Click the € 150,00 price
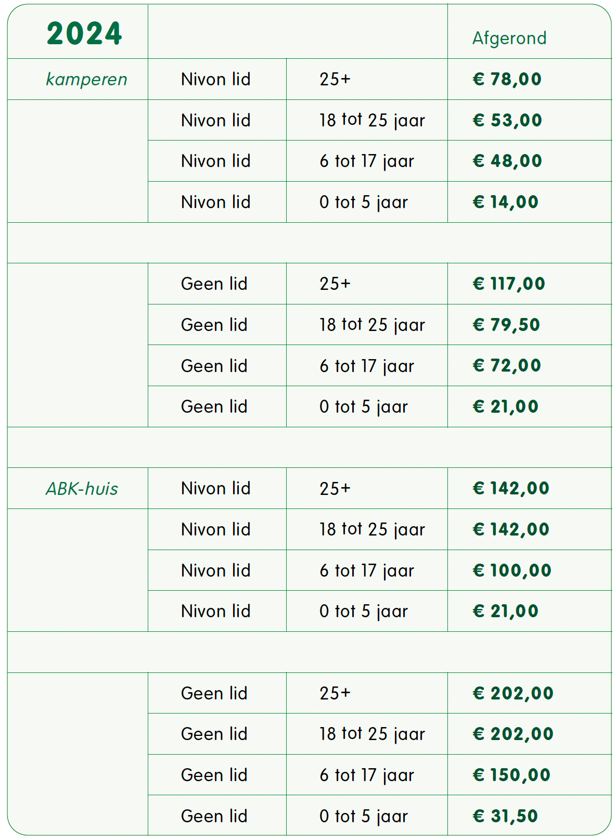616x840 pixels. (511, 775)
